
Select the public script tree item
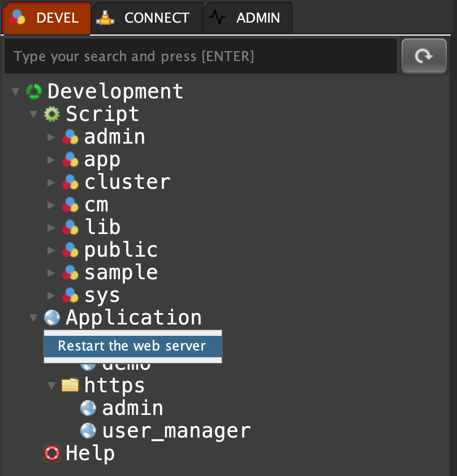tap(120, 250)
